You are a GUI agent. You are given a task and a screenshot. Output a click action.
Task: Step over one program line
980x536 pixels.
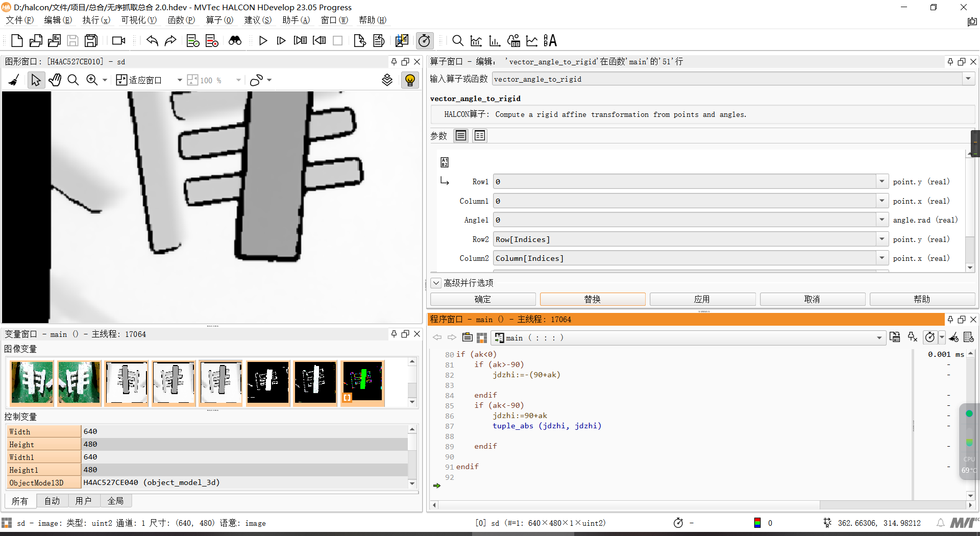[281, 41]
